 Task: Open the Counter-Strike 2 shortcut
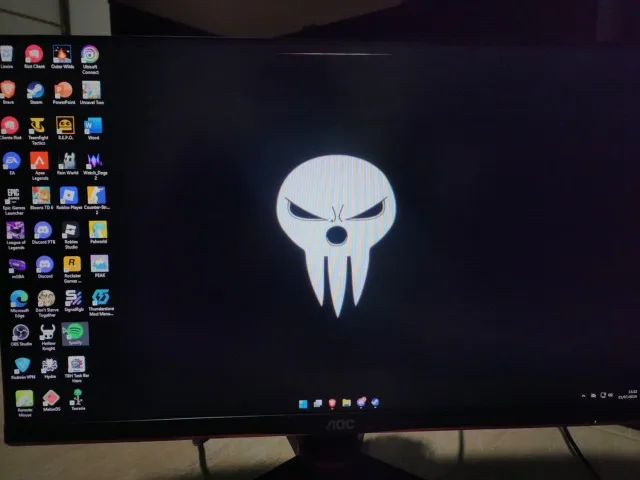pos(97,200)
